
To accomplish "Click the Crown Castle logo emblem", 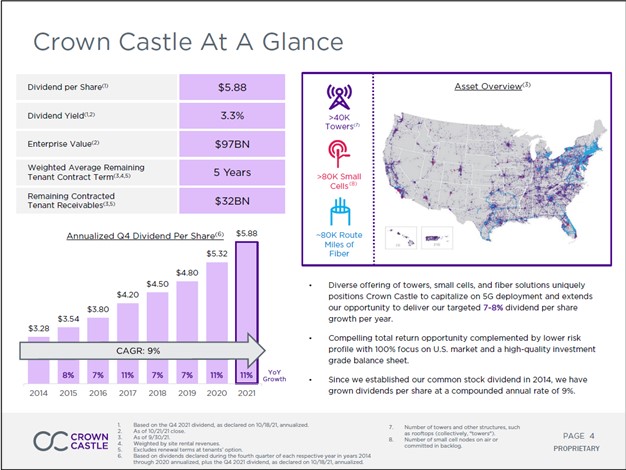I will (50, 440).
